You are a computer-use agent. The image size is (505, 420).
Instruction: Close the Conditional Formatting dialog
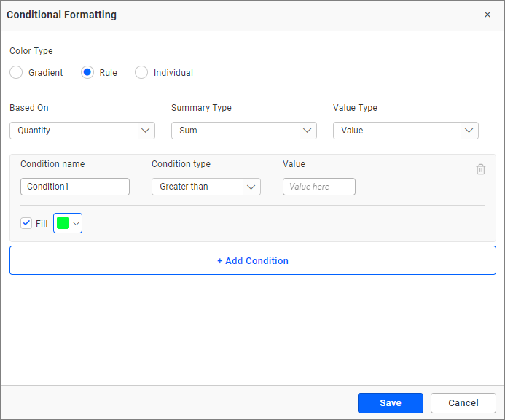(488, 15)
